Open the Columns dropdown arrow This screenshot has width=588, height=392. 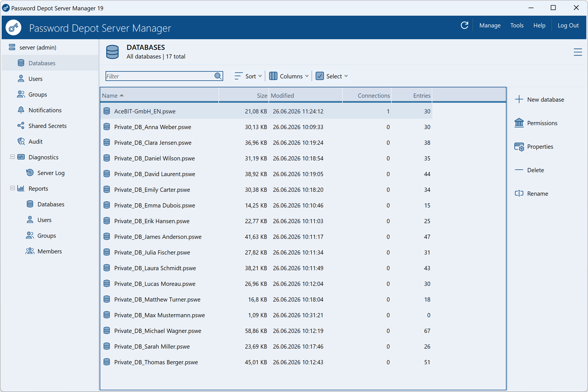pyautogui.click(x=307, y=76)
